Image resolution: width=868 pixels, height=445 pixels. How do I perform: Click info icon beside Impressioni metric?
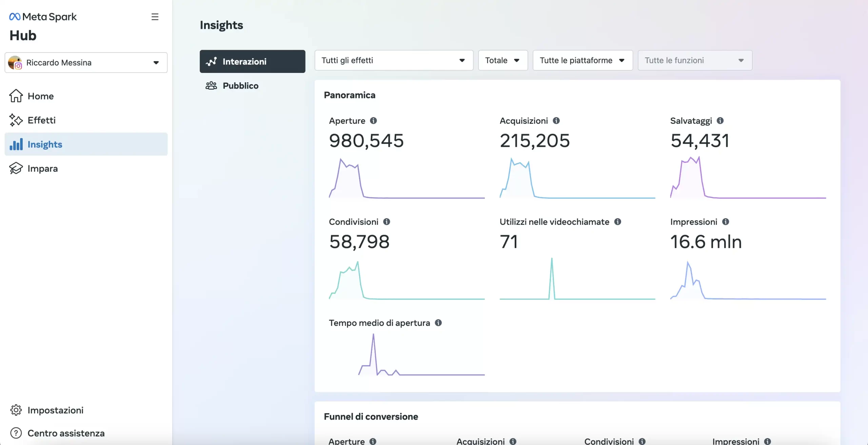click(725, 222)
